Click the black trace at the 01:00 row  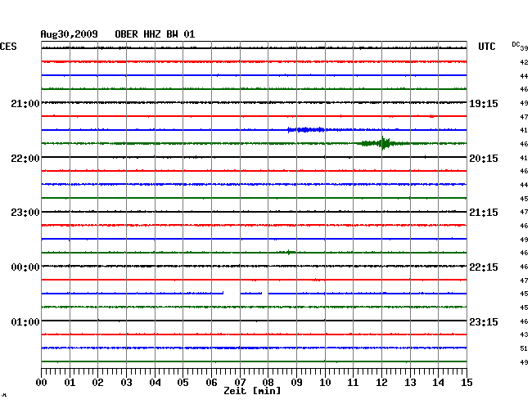254,321
